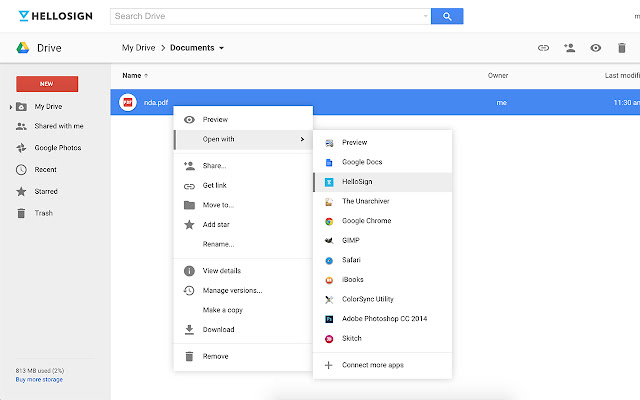Click the Google Drive logo icon
Screen dimensions: 640x400
(x=23, y=48)
